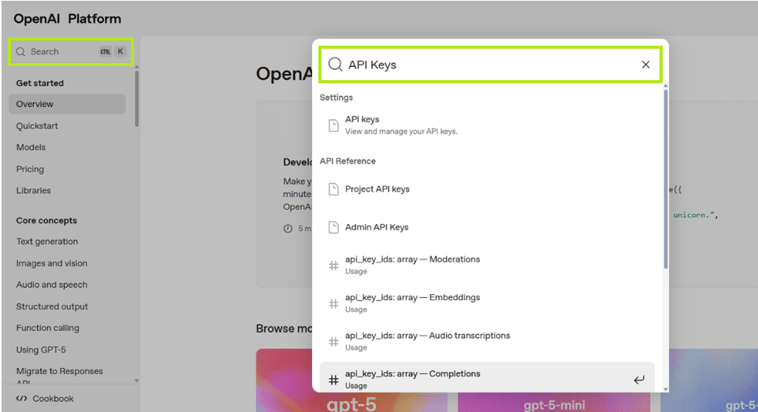Viewport: 758px width, 412px height.
Task: Clear the search with the X icon
Action: coord(645,64)
